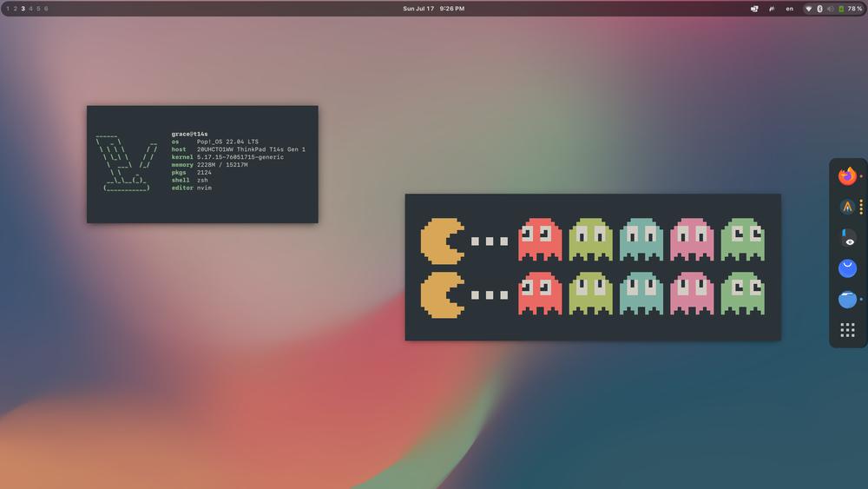Click the Bluetooth status icon
This screenshot has width=868, height=489.
coord(820,9)
